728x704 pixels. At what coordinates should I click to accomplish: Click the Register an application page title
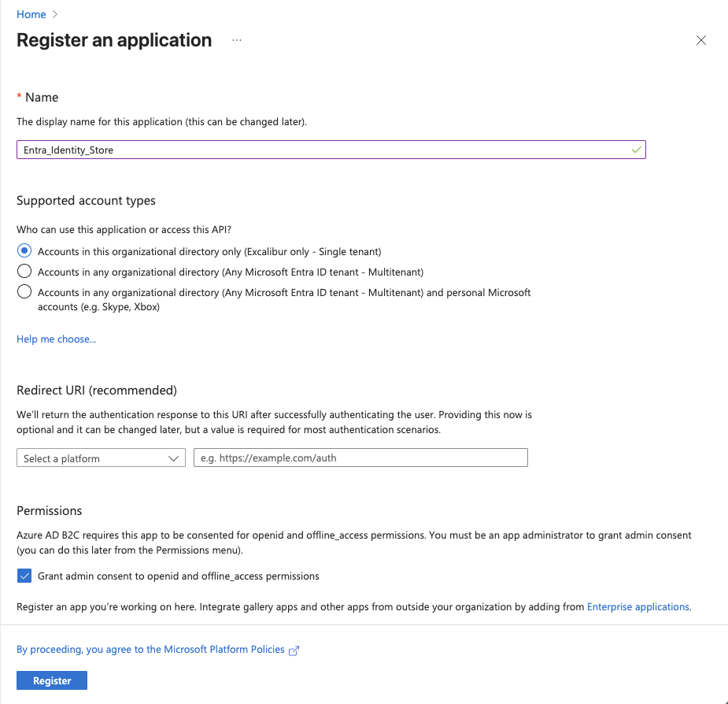pyautogui.click(x=114, y=40)
